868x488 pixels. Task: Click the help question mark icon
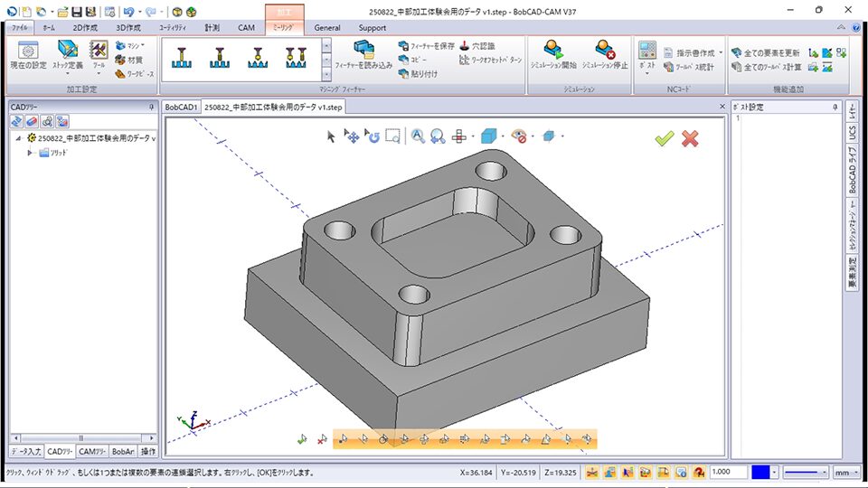(x=856, y=27)
